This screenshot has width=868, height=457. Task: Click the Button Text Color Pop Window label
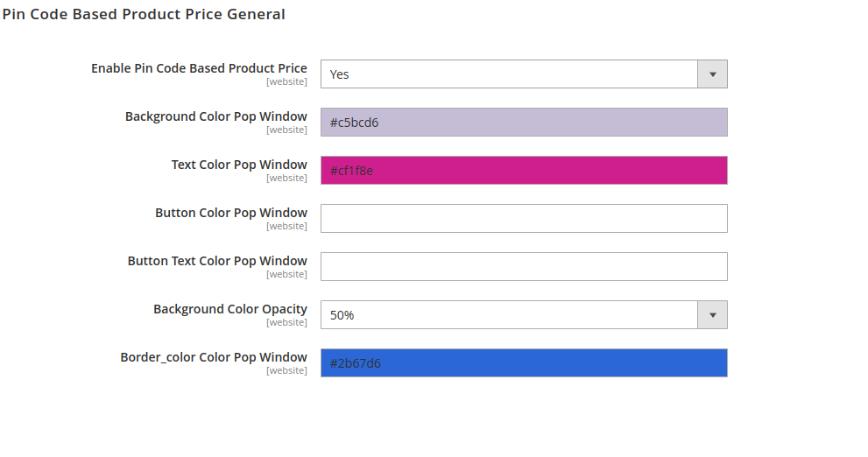tap(217, 261)
